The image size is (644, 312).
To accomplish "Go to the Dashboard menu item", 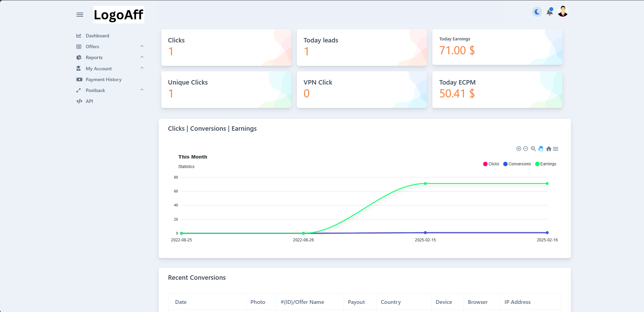I will (x=97, y=36).
